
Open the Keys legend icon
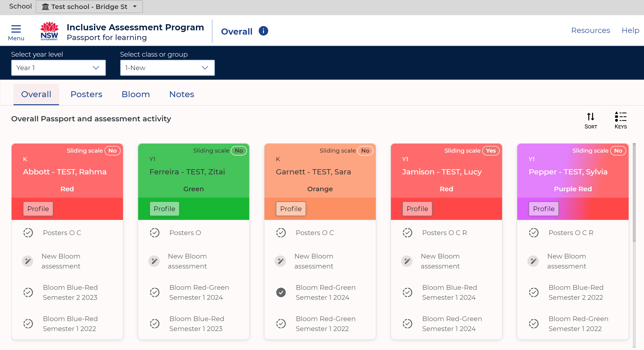click(621, 117)
